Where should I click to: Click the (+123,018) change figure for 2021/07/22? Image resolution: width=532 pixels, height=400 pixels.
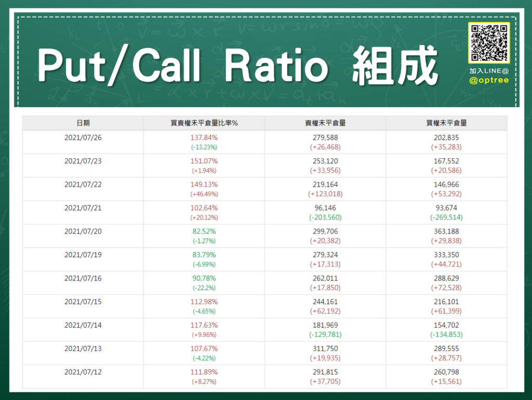(x=325, y=193)
